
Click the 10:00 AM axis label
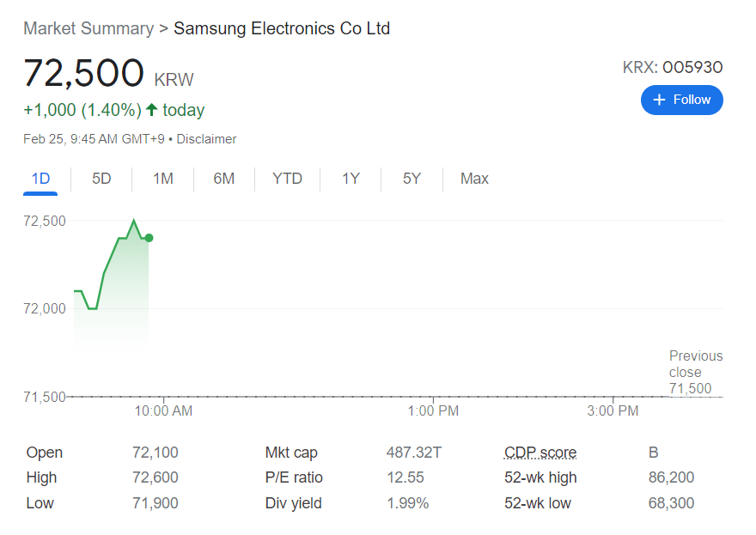coord(163,411)
